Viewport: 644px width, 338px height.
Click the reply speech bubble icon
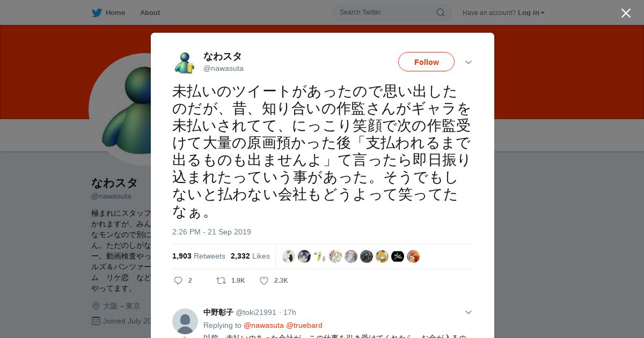(179, 281)
